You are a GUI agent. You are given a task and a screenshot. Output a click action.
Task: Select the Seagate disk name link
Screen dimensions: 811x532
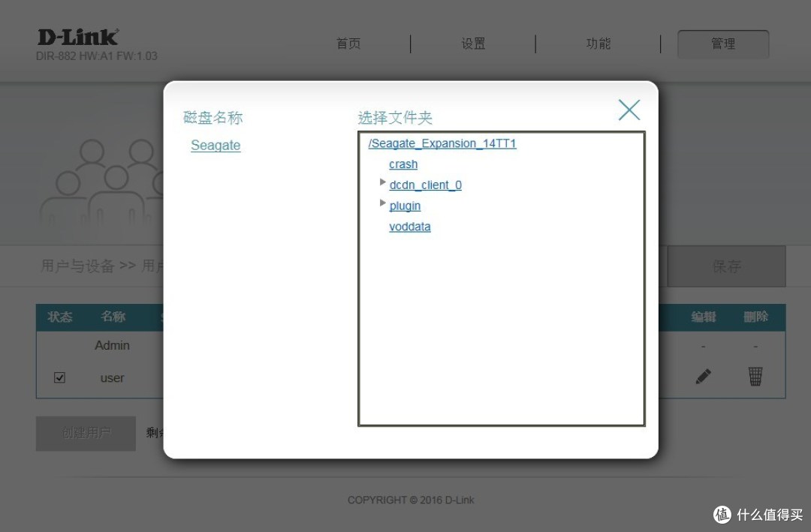[x=216, y=146]
